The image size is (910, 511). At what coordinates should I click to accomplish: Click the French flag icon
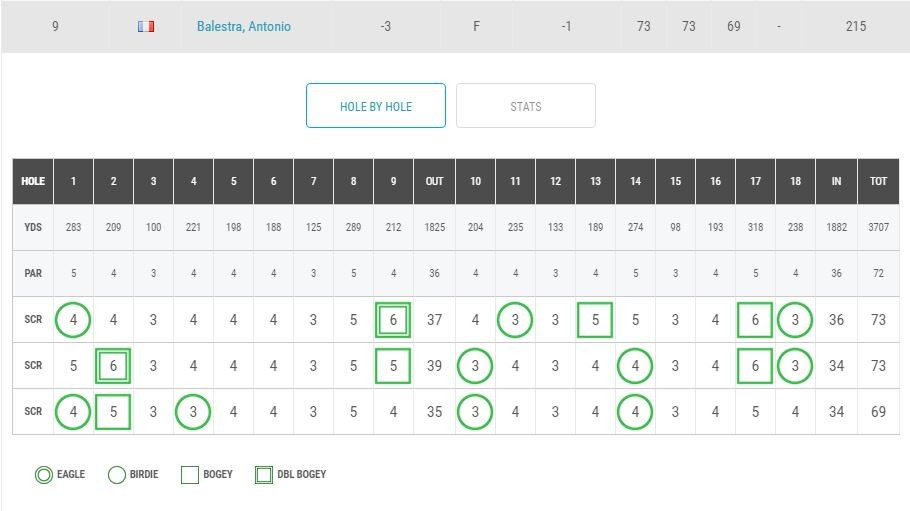click(146, 27)
